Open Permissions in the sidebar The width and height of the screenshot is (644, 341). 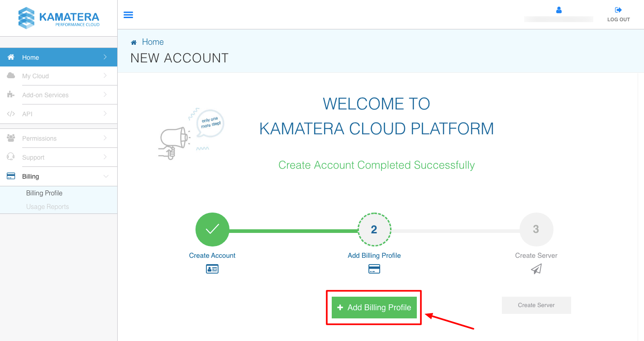point(59,138)
